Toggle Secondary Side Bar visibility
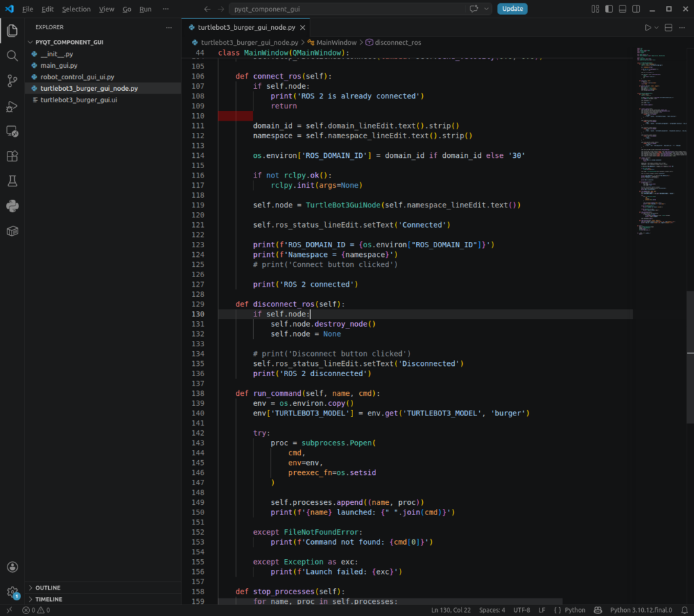 636,9
